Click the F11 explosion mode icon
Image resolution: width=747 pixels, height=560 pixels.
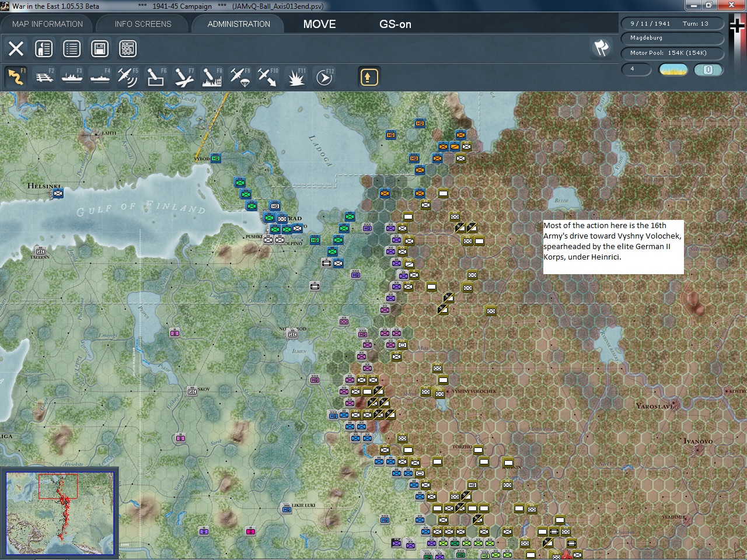(x=296, y=77)
